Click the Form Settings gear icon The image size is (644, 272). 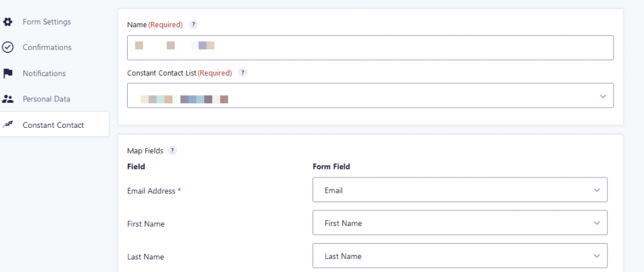pos(8,22)
